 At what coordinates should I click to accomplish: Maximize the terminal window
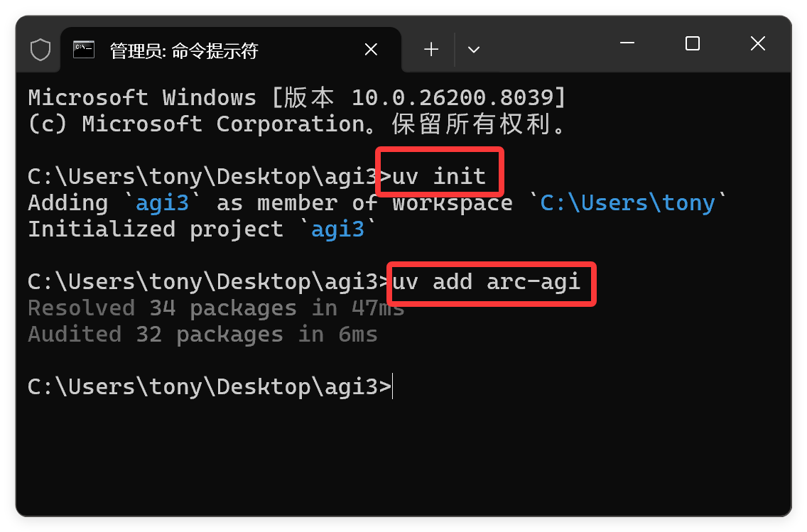click(693, 44)
